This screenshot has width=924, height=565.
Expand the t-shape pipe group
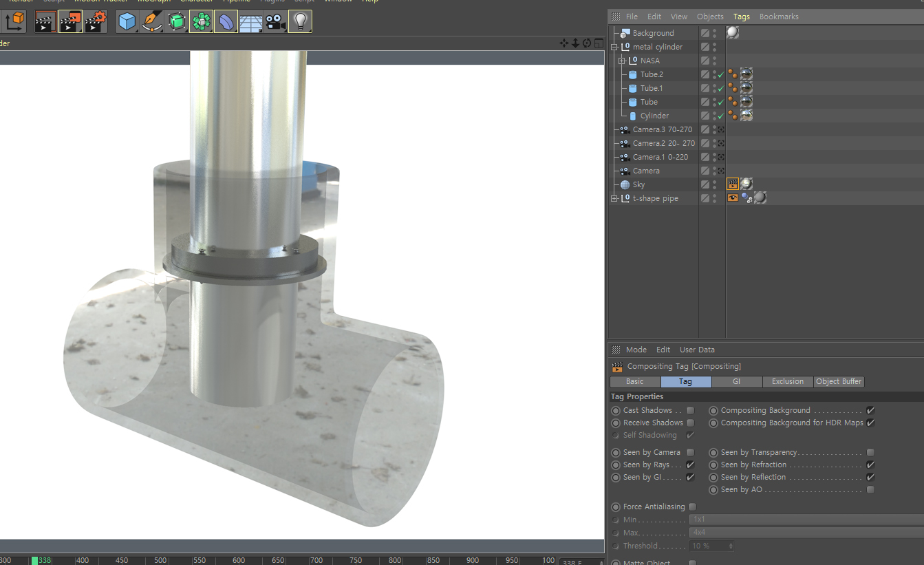[x=614, y=198]
